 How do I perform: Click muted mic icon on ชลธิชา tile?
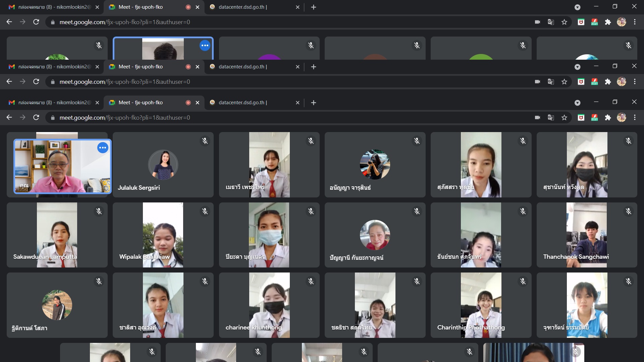pos(417,281)
